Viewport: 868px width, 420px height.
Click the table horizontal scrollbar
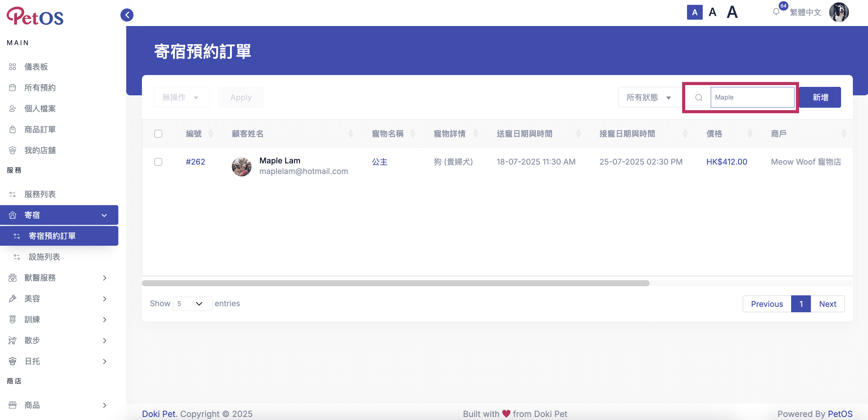(396, 283)
